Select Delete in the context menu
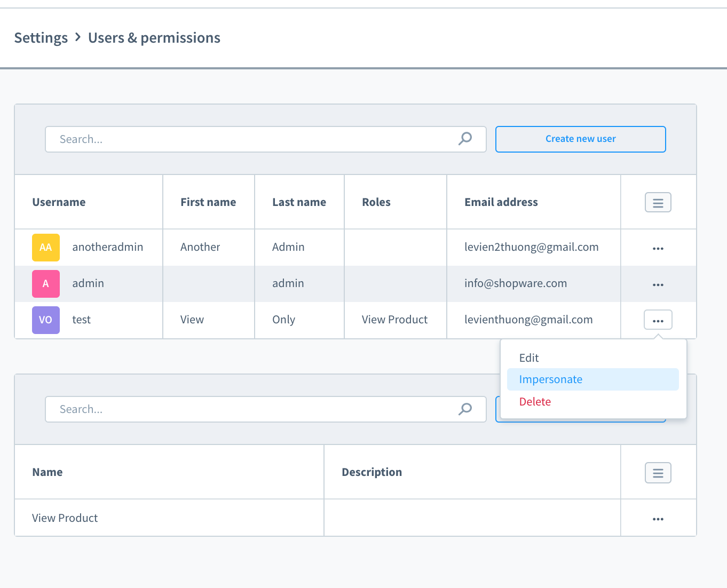Screen dimensions: 727x588 (535, 402)
